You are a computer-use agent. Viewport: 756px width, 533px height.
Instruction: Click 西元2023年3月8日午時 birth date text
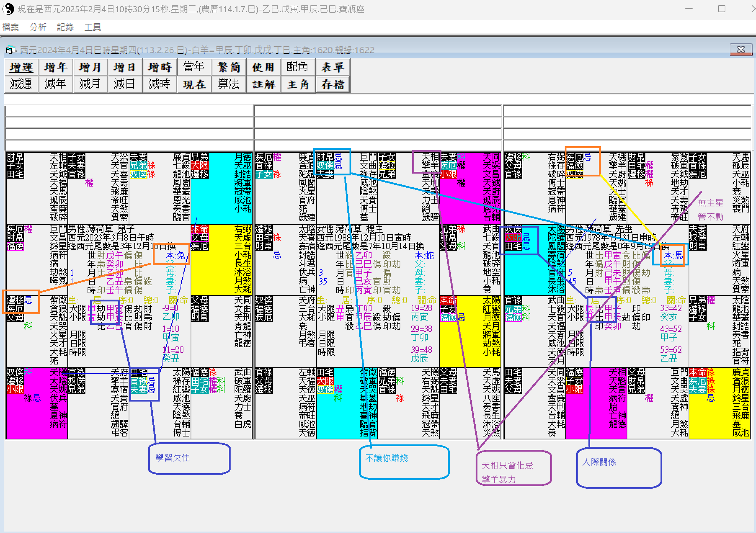click(x=111, y=237)
